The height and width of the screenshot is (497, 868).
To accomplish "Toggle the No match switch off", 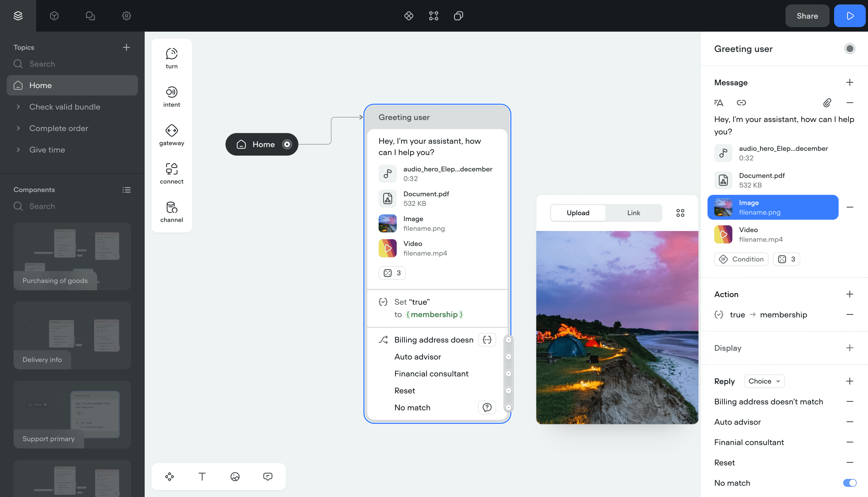I will [x=849, y=483].
